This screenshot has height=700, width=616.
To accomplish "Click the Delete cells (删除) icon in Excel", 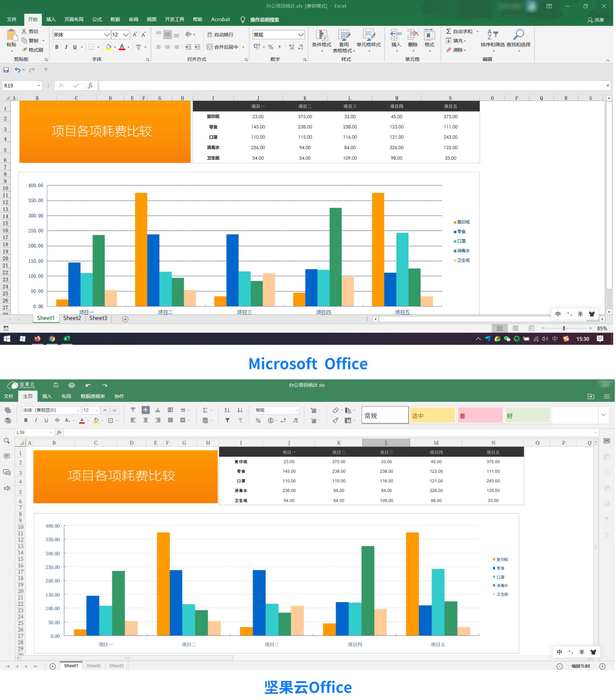I will click(413, 35).
